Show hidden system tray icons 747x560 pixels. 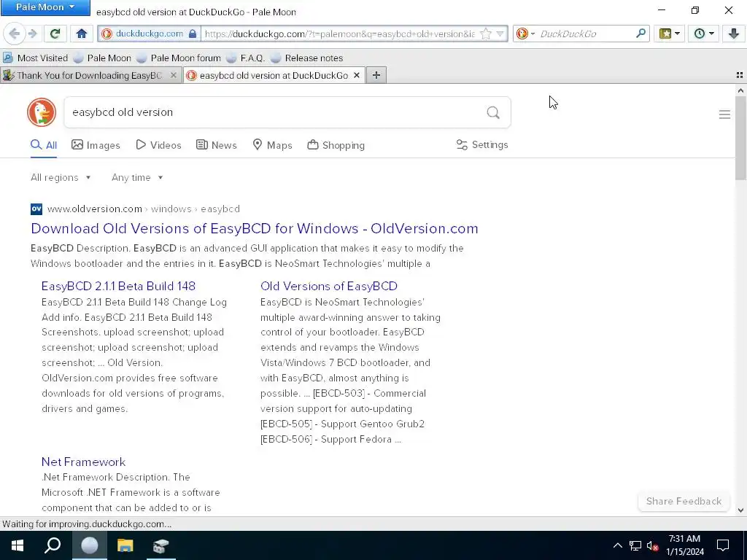tap(617, 545)
